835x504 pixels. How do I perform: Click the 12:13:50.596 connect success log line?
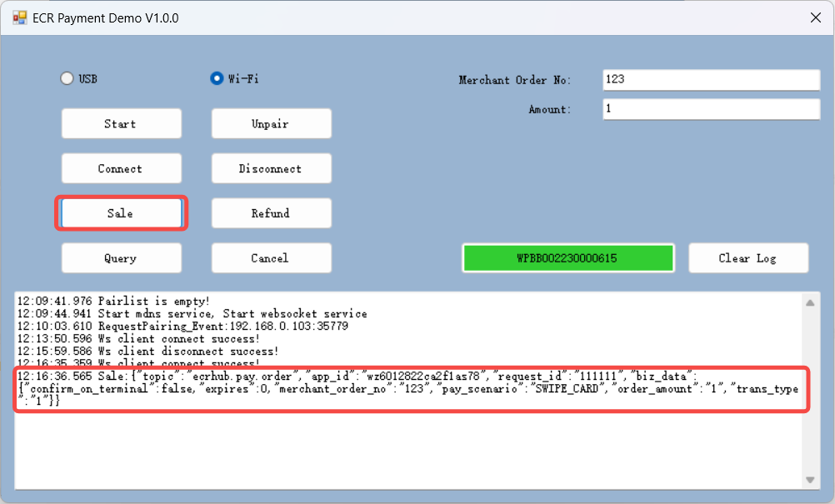[138, 338]
